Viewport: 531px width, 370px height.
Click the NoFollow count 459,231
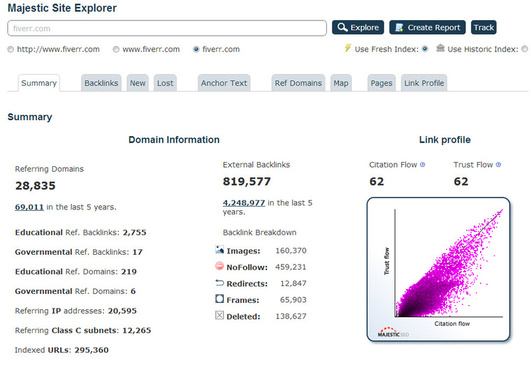(x=291, y=267)
